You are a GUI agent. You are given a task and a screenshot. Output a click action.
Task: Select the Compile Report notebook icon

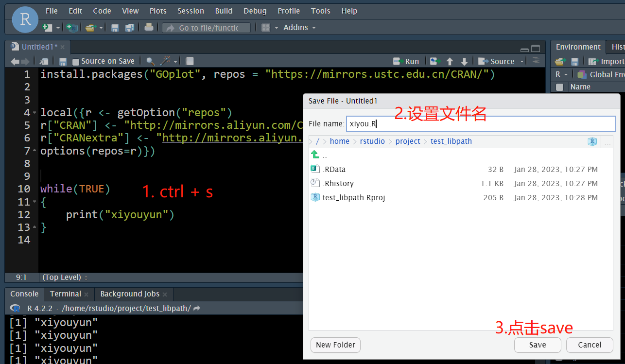[x=189, y=61]
